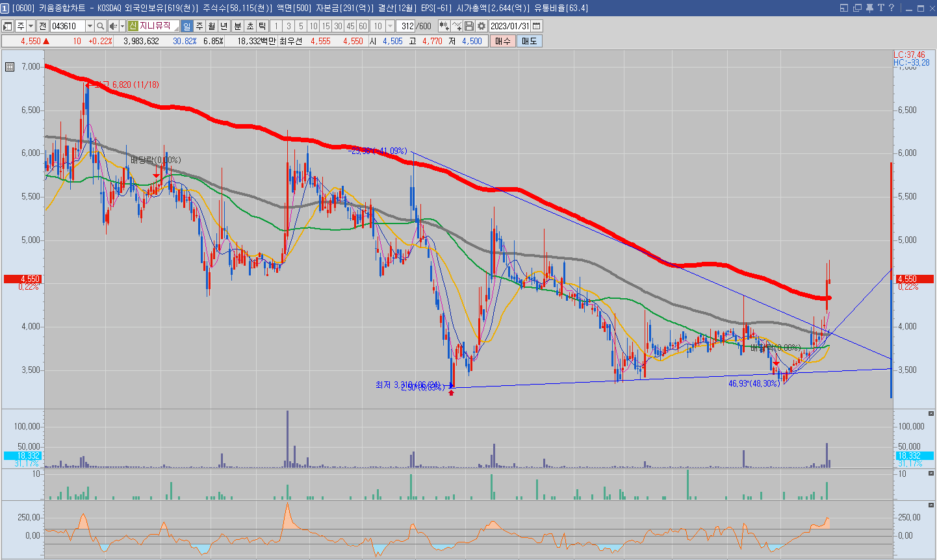Click the high price value 4,770

432,41
